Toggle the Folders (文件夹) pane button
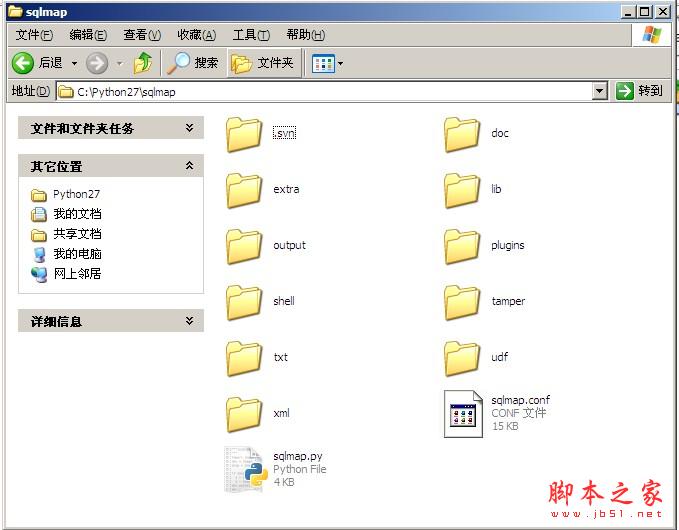 pos(263,63)
